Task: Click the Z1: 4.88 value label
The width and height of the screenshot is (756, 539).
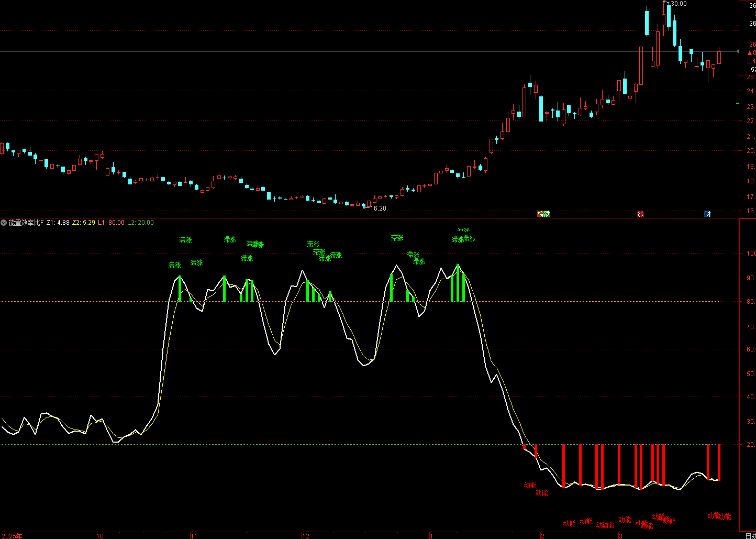Action: coord(58,223)
